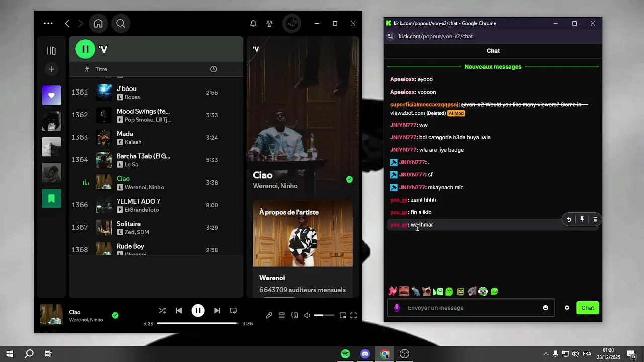The height and width of the screenshot is (362, 644).
Task: Toggle saved checkmark beside Ciao in right panel
Action: click(x=349, y=179)
